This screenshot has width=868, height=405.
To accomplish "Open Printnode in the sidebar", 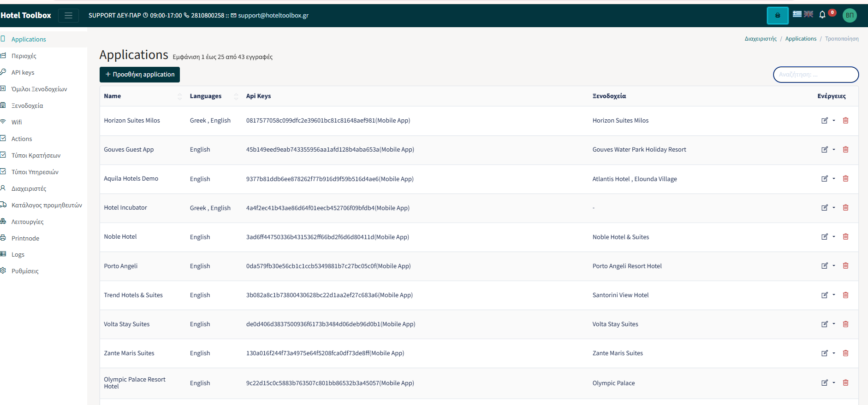I will (25, 238).
